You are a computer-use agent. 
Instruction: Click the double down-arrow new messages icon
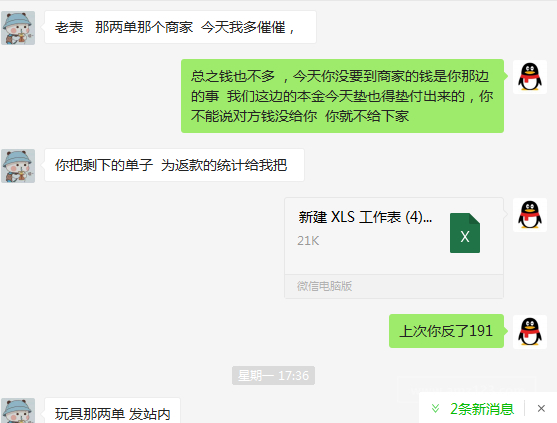click(435, 408)
